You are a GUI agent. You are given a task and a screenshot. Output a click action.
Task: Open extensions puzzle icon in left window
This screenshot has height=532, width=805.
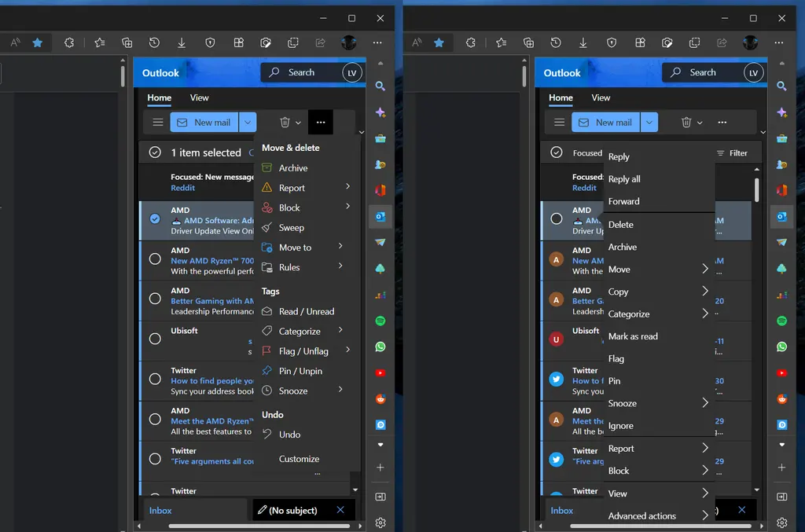[69, 43]
